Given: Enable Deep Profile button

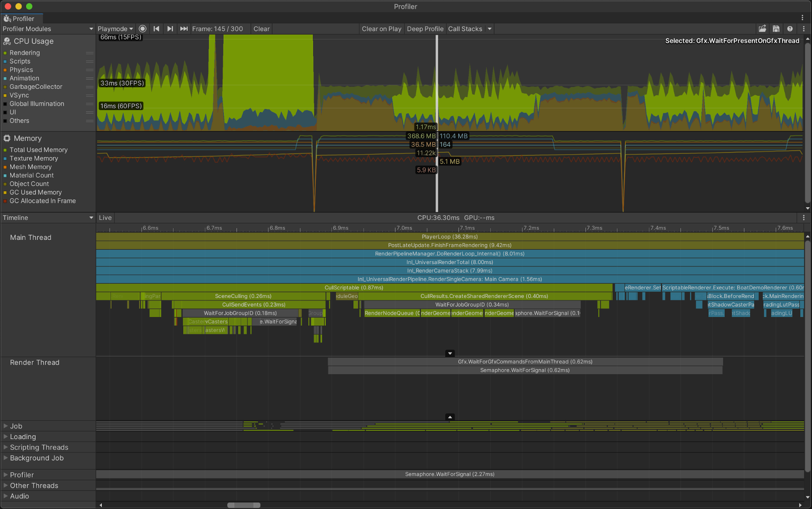Looking at the screenshot, I should click(x=425, y=29).
